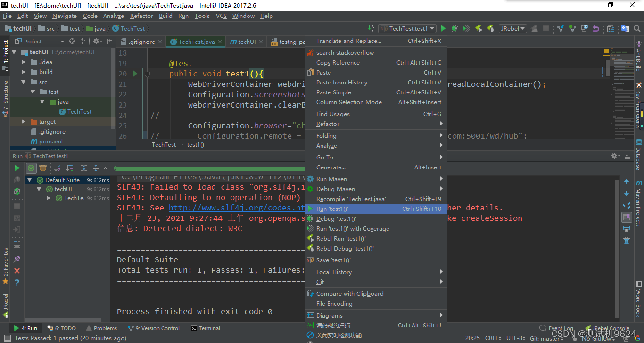Toggle Show Ignored tests button
The width and height of the screenshot is (644, 343).
point(43,168)
